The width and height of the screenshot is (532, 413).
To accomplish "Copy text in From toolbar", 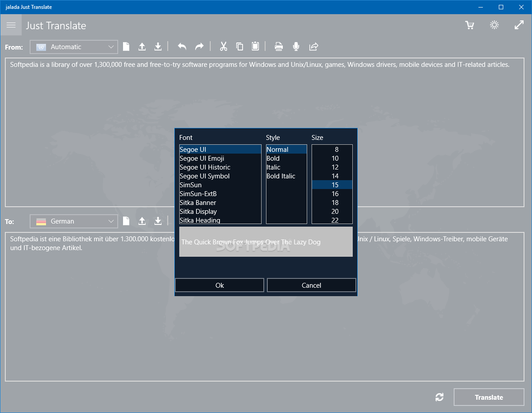I will pyautogui.click(x=239, y=46).
